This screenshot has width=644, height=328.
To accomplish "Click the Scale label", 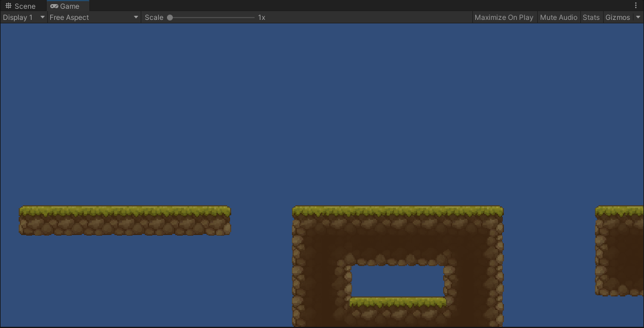I will tap(154, 18).
